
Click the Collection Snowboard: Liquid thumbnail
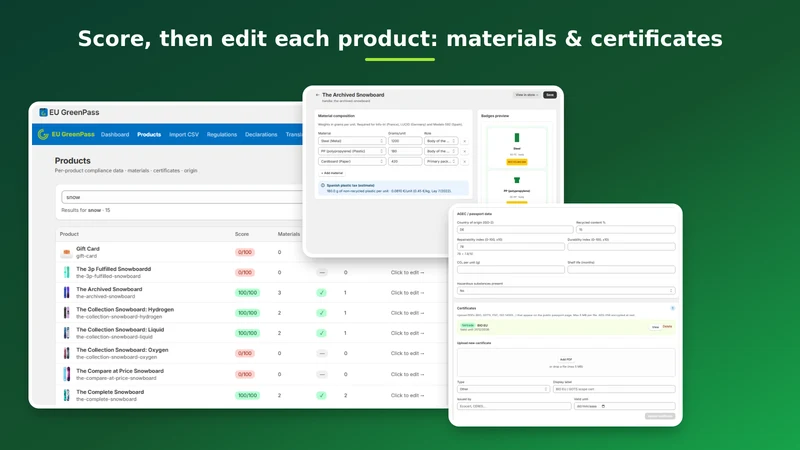66,333
